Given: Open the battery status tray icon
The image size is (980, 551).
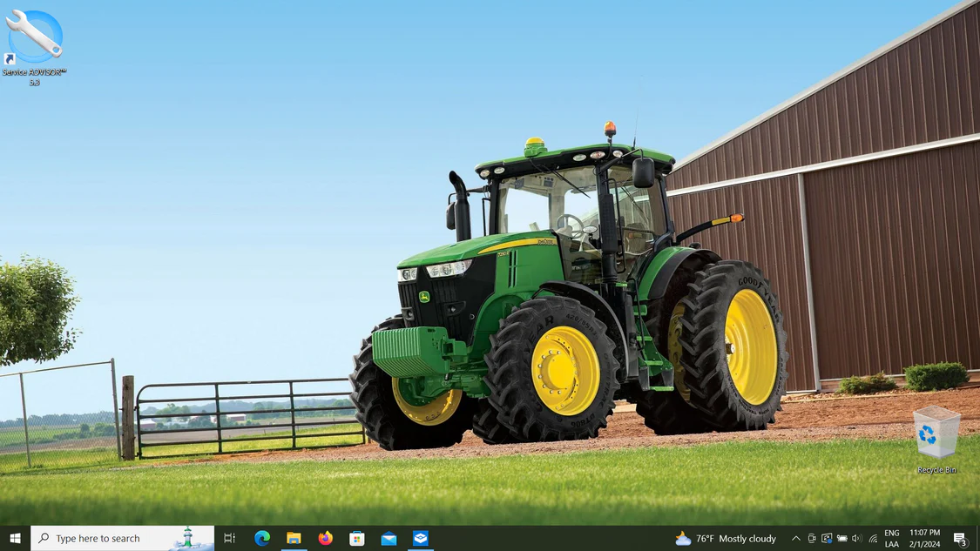Looking at the screenshot, I should 841,539.
